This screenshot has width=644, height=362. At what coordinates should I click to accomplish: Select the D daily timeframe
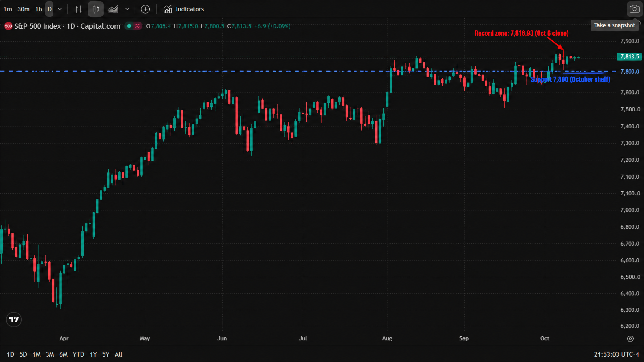pyautogui.click(x=49, y=9)
